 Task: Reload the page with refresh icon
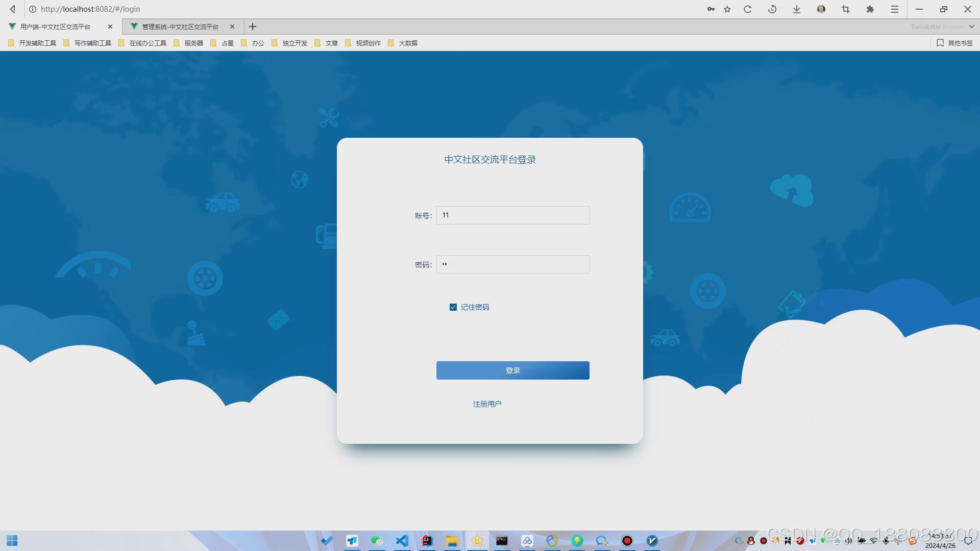tap(748, 9)
